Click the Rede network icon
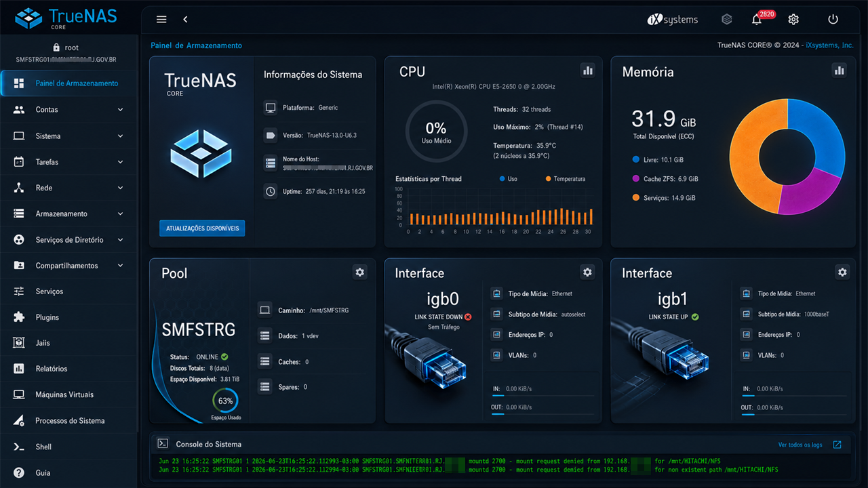 coord(19,188)
